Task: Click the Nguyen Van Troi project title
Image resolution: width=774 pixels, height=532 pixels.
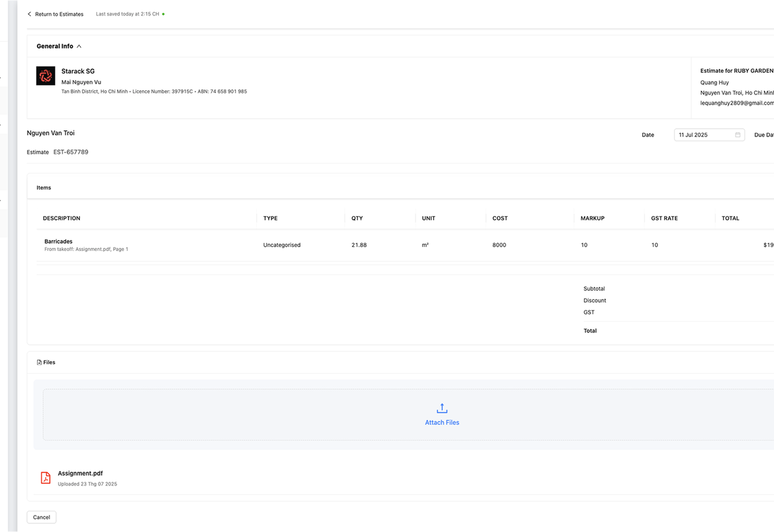Action: (51, 133)
